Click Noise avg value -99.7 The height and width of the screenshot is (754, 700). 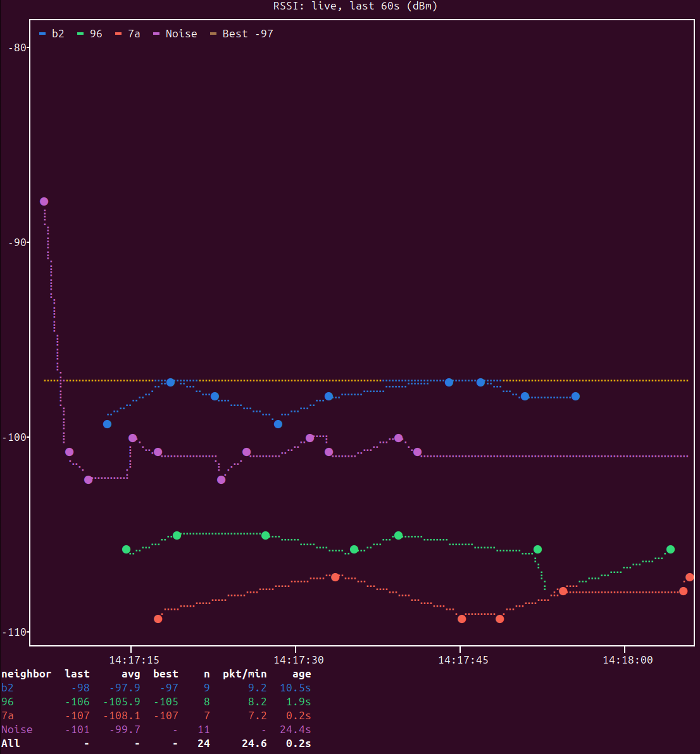tap(125, 729)
